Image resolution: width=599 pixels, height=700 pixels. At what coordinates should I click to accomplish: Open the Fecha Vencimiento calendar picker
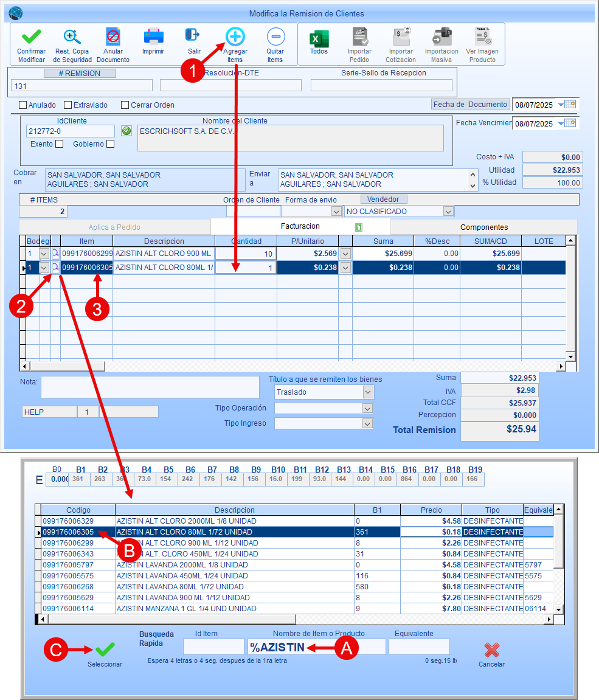click(570, 123)
